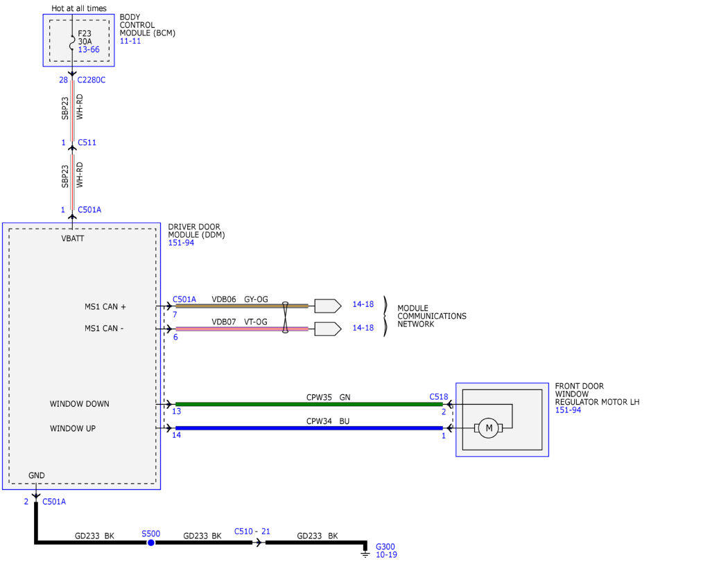
Task: Open the 13-66 fuse reference link
Action: [89, 50]
